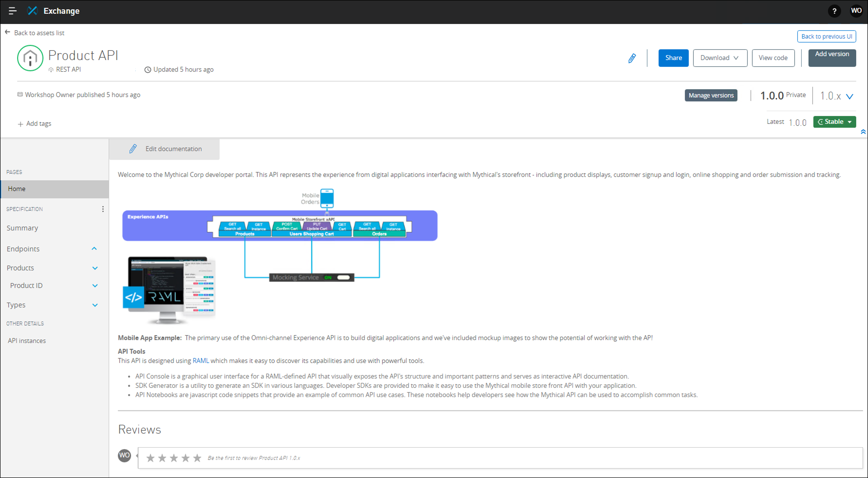Click the Edit documentation button

(x=165, y=149)
